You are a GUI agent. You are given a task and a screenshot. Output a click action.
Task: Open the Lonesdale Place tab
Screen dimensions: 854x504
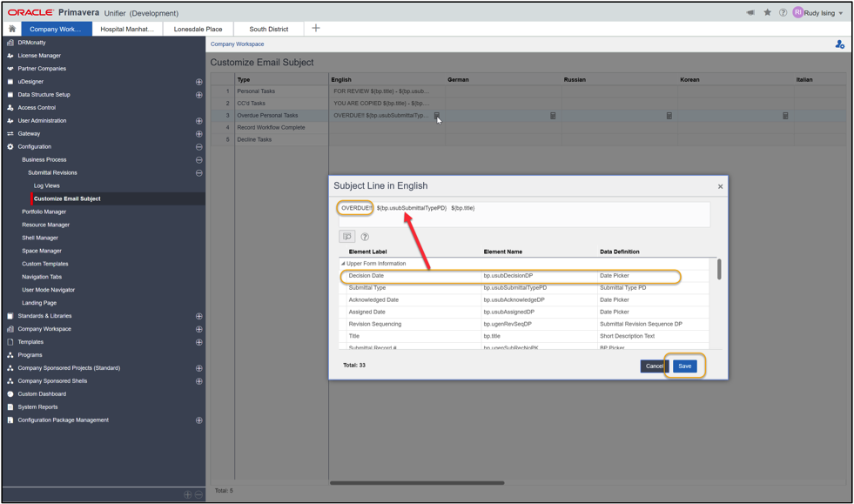(198, 29)
